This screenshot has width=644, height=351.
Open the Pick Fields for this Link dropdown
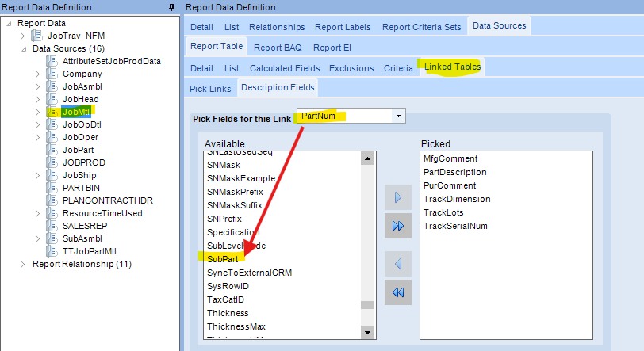coord(398,116)
